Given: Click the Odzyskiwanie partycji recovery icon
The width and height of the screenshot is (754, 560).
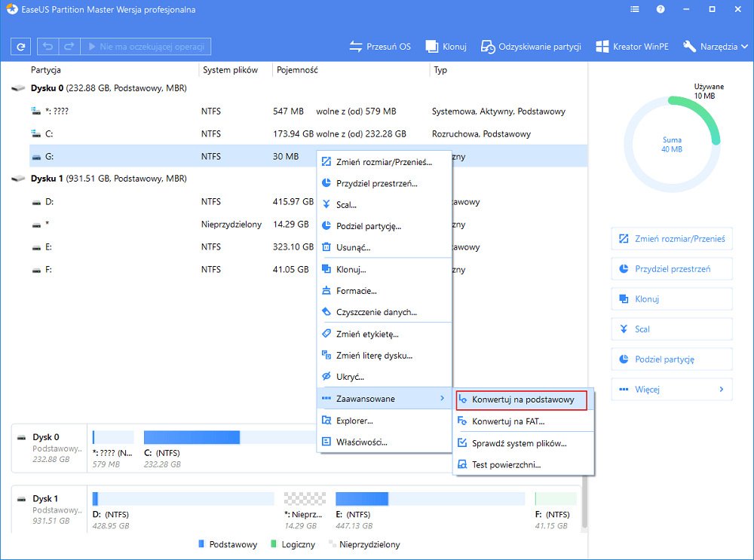Looking at the screenshot, I should pos(488,47).
